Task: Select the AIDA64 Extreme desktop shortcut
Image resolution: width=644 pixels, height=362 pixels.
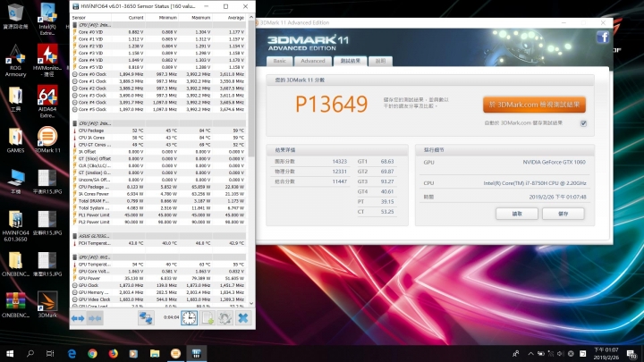Action: pyautogui.click(x=47, y=101)
